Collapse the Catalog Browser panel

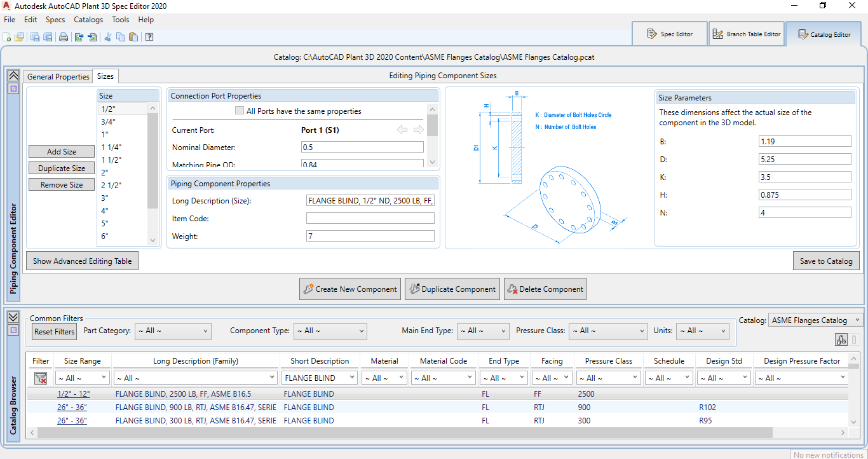pos(13,317)
